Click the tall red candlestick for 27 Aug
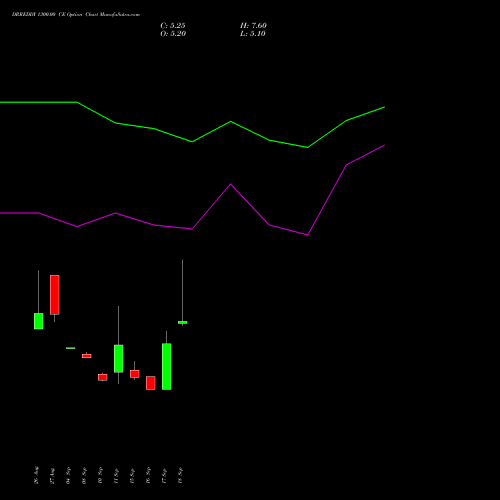 [55, 295]
